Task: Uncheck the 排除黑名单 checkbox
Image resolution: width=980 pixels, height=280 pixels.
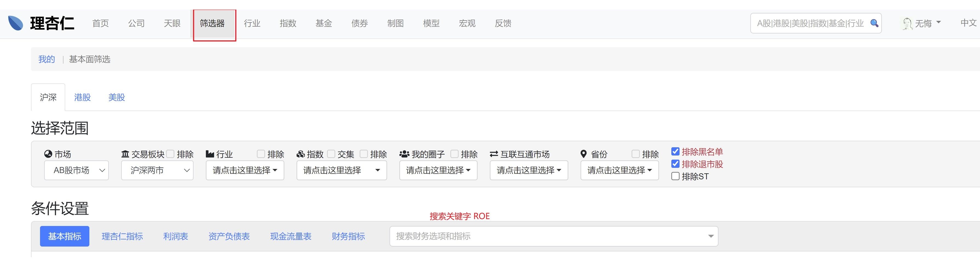Action: pos(675,151)
